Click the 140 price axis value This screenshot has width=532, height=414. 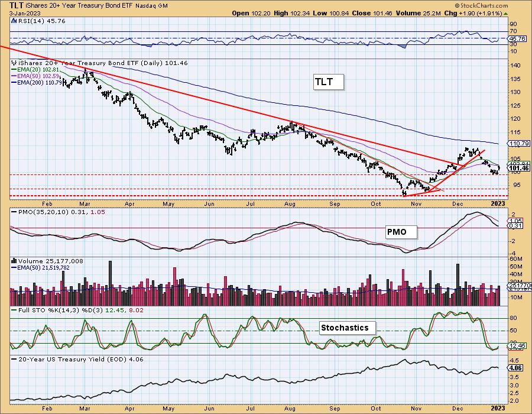tap(515, 66)
